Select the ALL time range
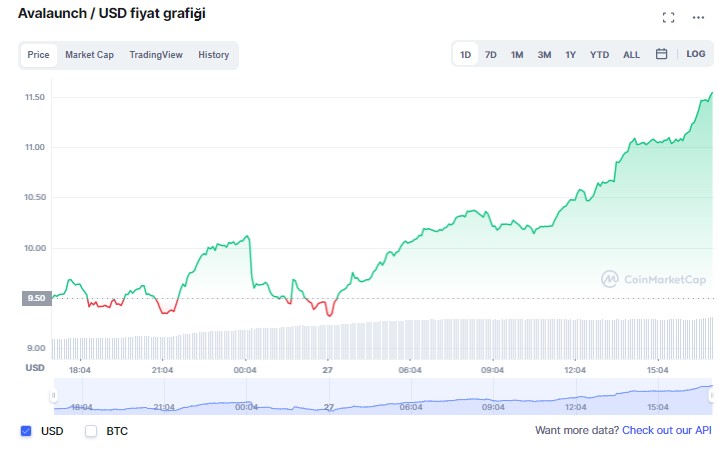Image resolution: width=719 pixels, height=462 pixels. click(x=631, y=55)
